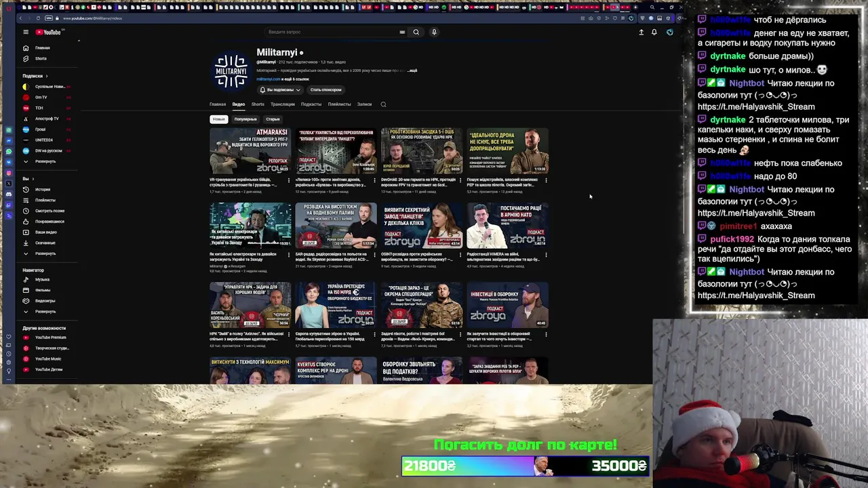Viewport: 868px width, 488px height.
Task: Open the Апостроф TV subscription
Action: point(47,119)
